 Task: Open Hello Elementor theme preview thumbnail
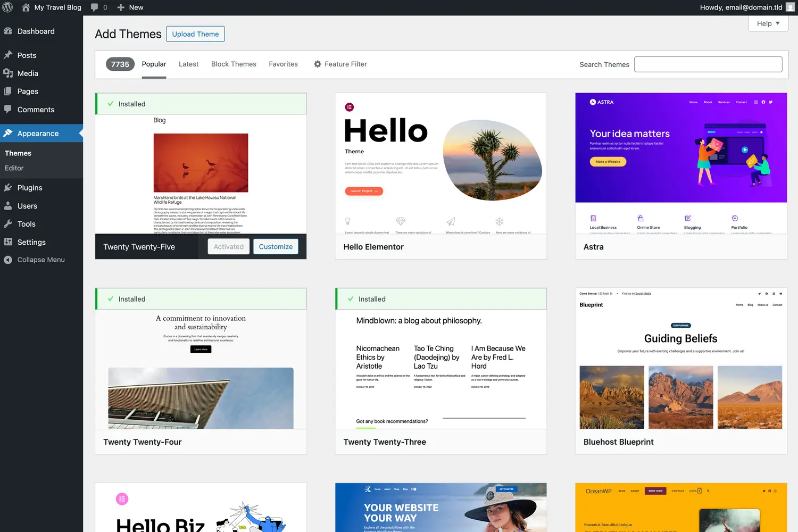(x=441, y=164)
